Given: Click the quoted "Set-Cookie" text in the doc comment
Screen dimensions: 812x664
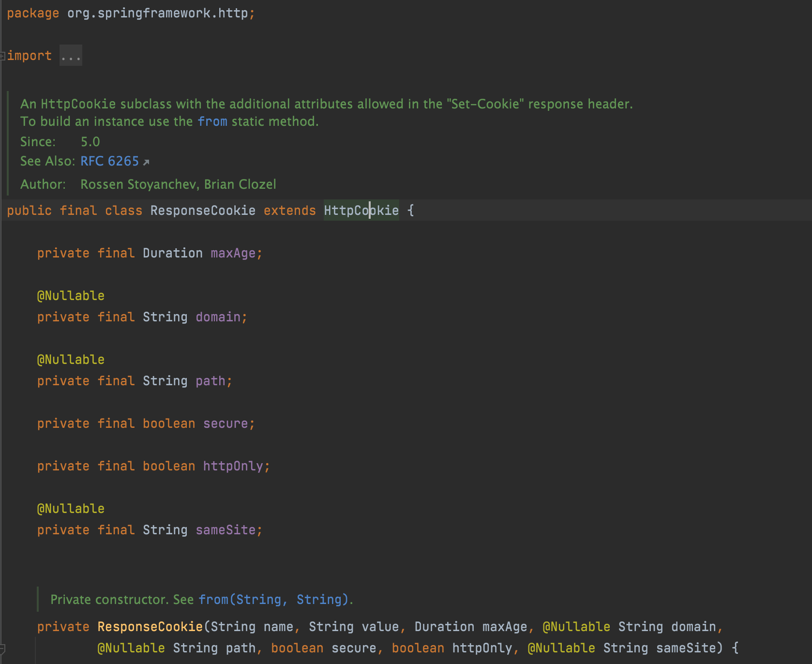Looking at the screenshot, I should [485, 104].
